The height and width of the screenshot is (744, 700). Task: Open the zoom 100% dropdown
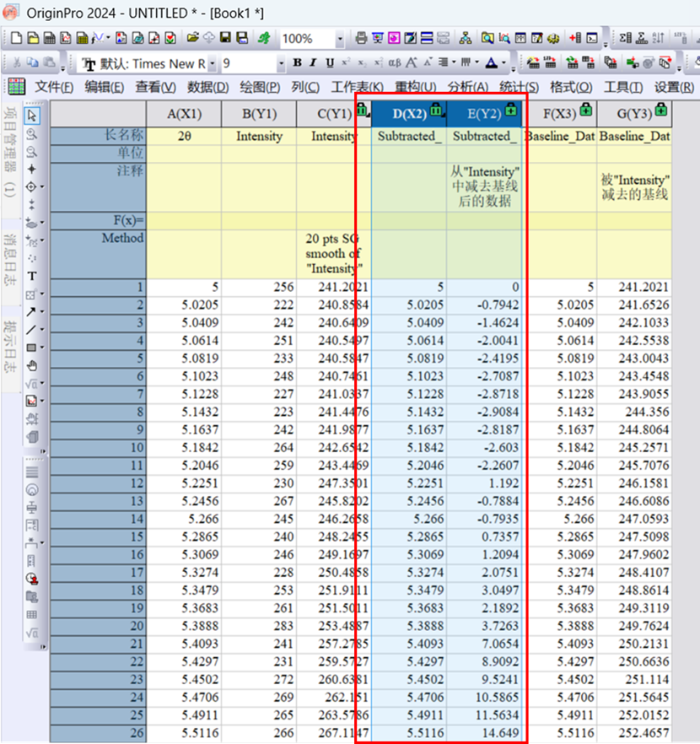coord(340,39)
